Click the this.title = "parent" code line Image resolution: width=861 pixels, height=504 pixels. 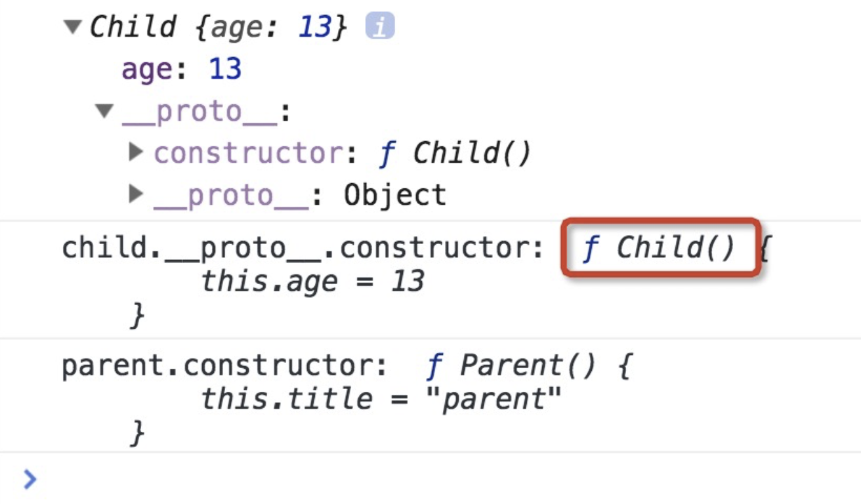pos(382,399)
